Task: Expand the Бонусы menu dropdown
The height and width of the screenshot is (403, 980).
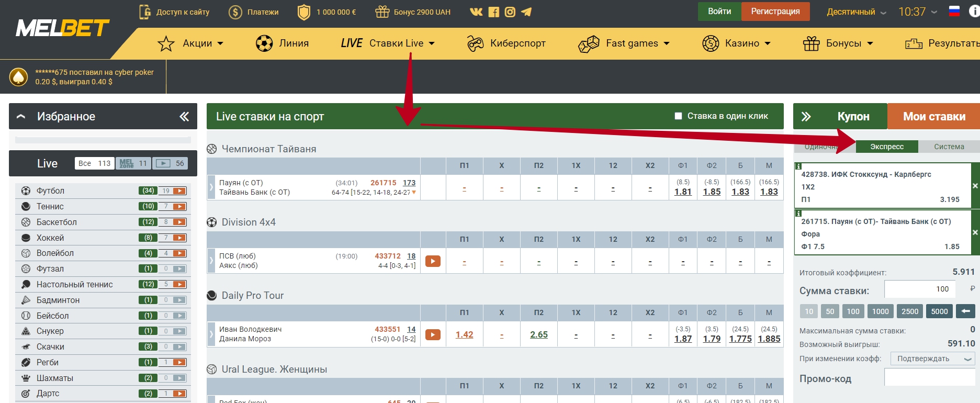Action: point(870,43)
